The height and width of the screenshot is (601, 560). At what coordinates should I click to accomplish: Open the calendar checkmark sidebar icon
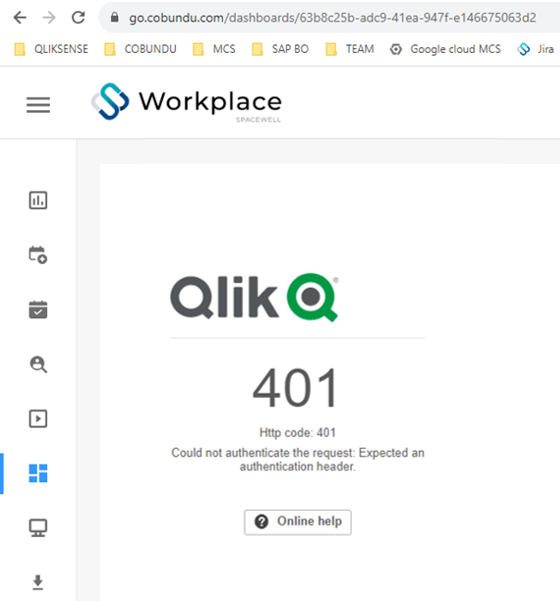38,309
